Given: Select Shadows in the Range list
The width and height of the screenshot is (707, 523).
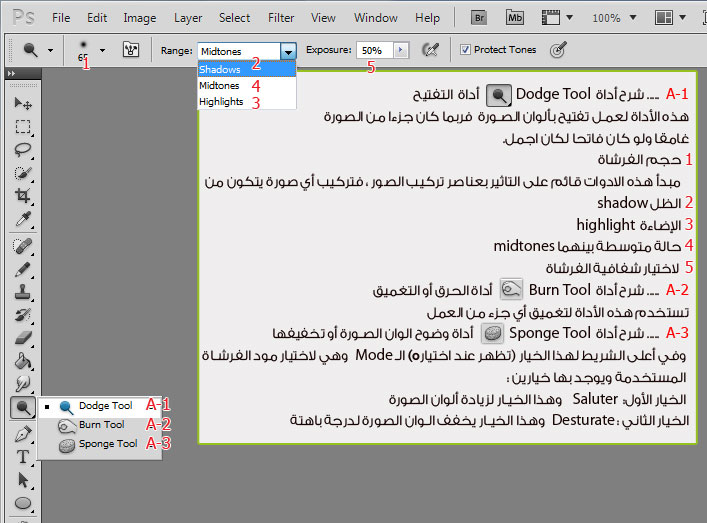Looking at the screenshot, I should click(x=220, y=69).
